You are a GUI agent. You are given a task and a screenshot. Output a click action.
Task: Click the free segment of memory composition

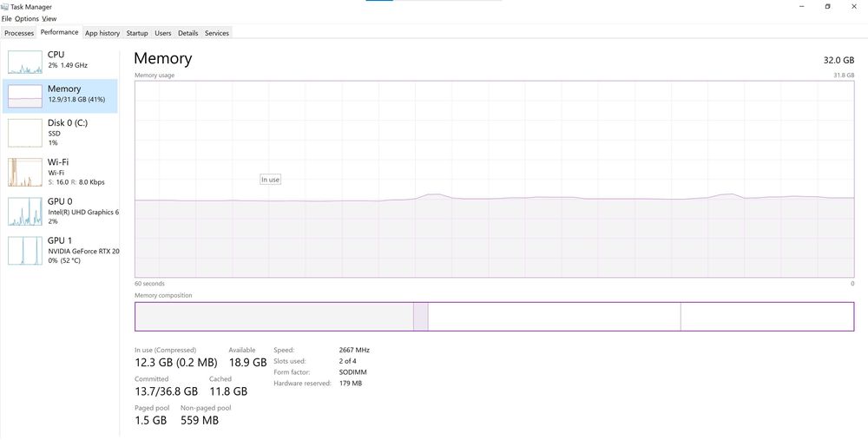[x=767, y=317]
